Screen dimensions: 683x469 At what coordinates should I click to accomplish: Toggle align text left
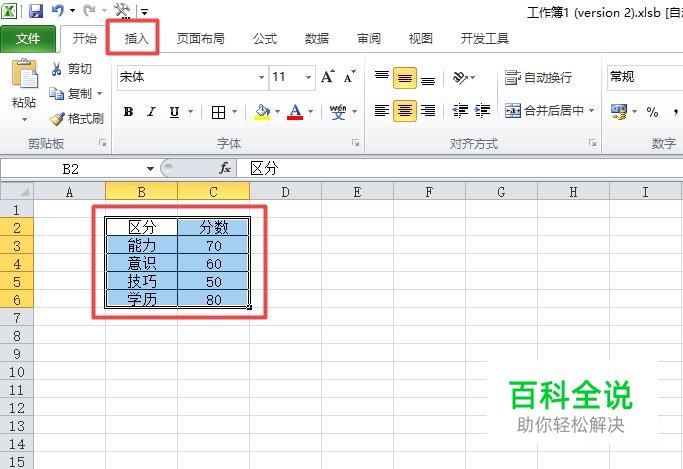382,111
